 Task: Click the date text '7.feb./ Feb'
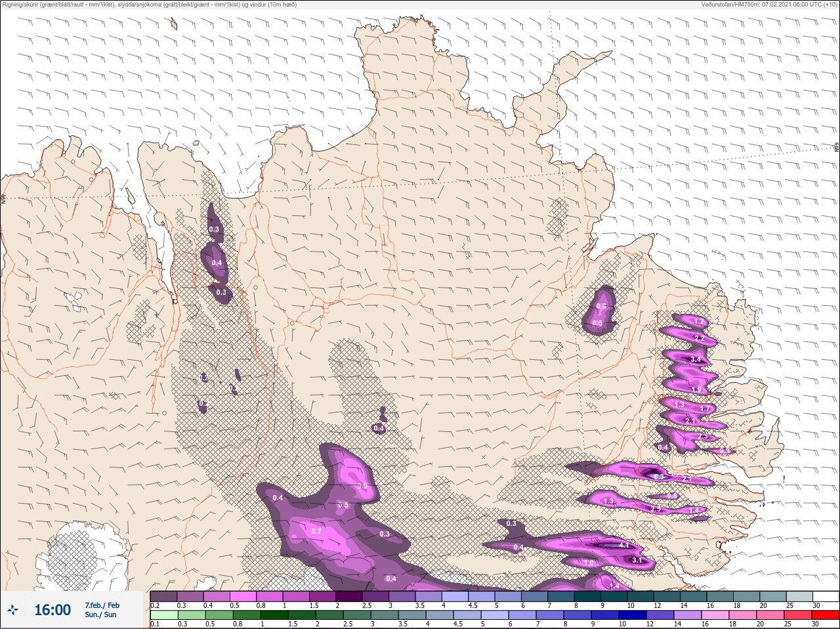point(102,605)
